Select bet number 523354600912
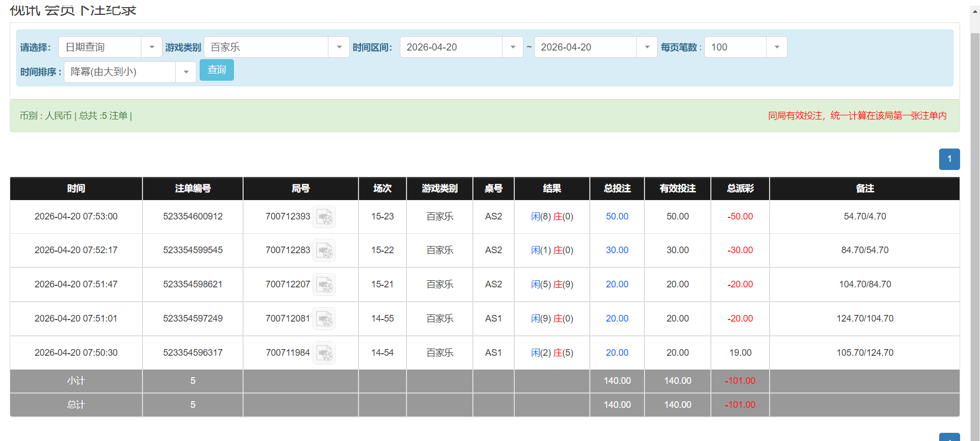The image size is (980, 441). 193,216
